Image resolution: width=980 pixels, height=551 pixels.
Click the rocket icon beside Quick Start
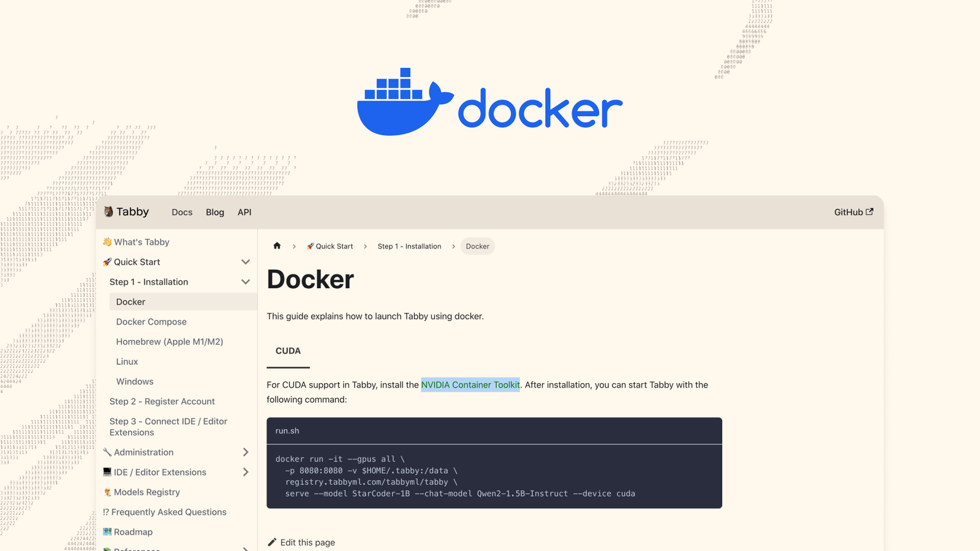[107, 261]
